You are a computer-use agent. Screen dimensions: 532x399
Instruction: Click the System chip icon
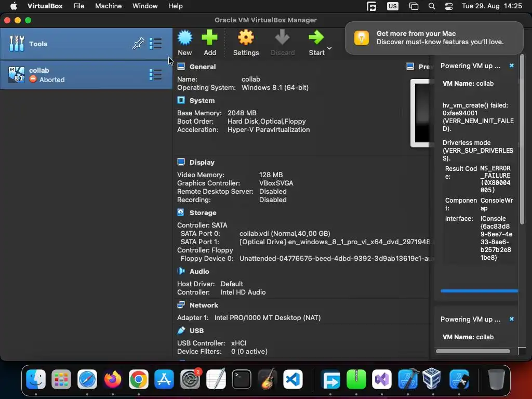click(181, 100)
